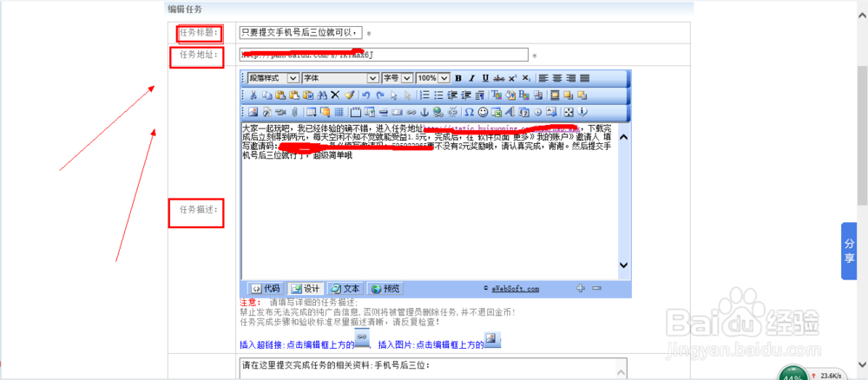Toggle the editor full-screen mode
The width and height of the screenshot is (868, 380).
coord(569,112)
